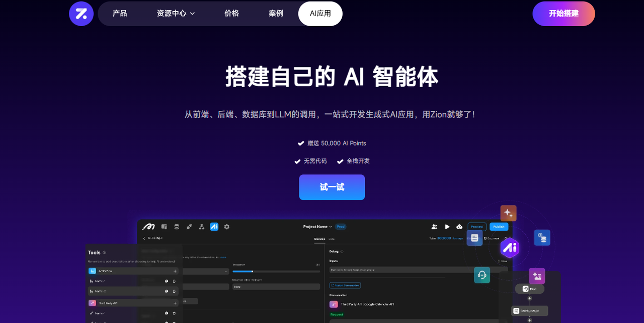Click the floating database coin icon

tap(542, 238)
